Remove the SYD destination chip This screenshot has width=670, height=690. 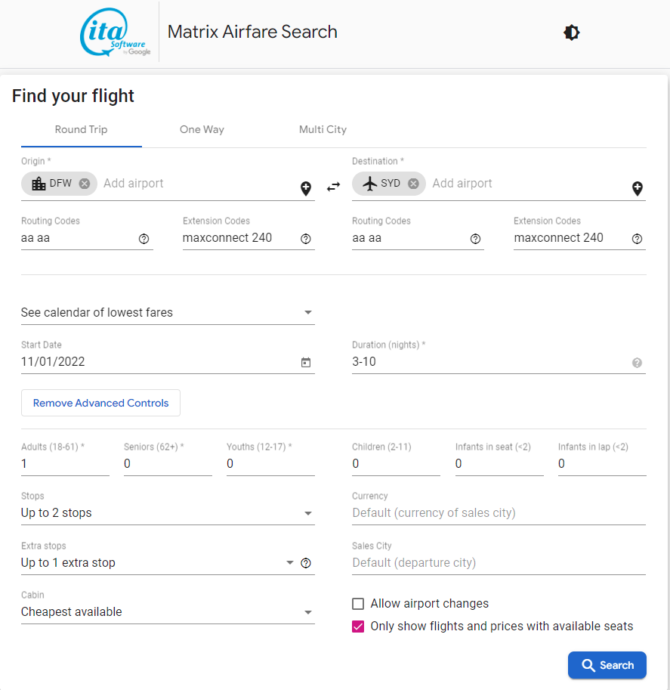[x=413, y=184]
